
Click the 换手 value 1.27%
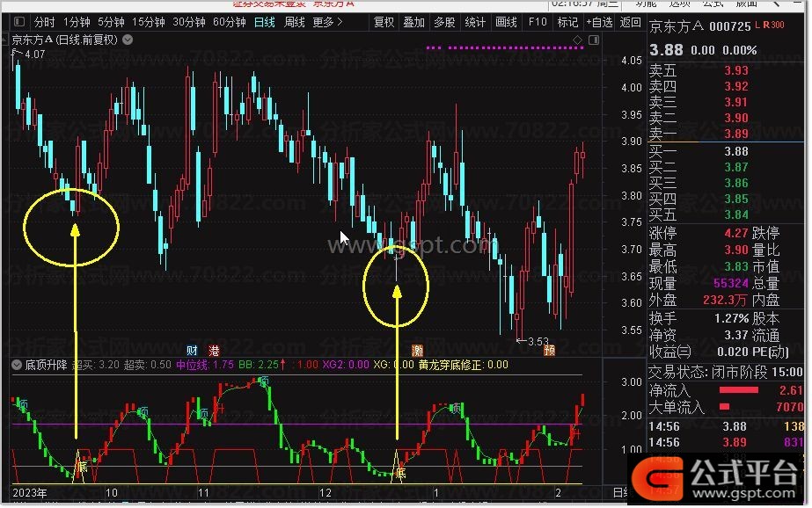pos(731,318)
